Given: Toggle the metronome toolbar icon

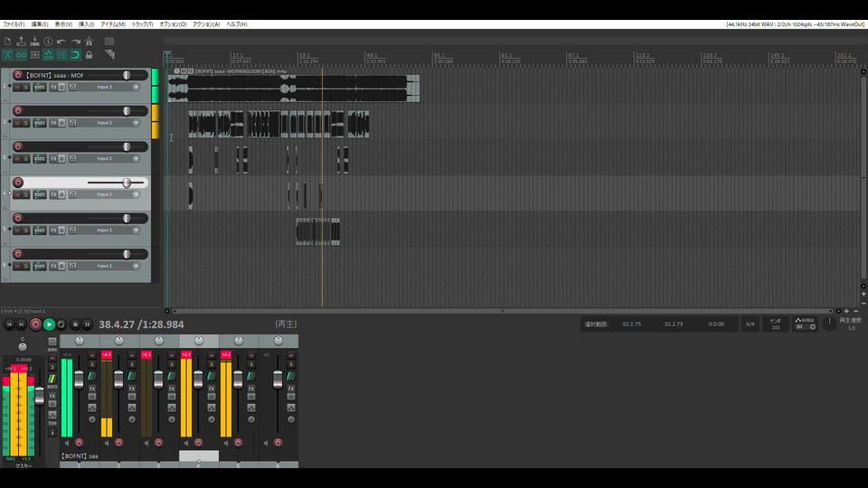Looking at the screenshot, I should [x=90, y=42].
